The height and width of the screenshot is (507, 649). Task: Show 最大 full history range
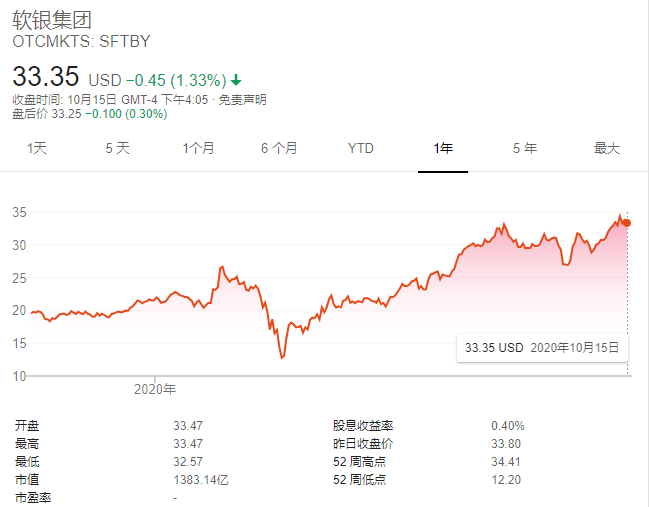607,148
